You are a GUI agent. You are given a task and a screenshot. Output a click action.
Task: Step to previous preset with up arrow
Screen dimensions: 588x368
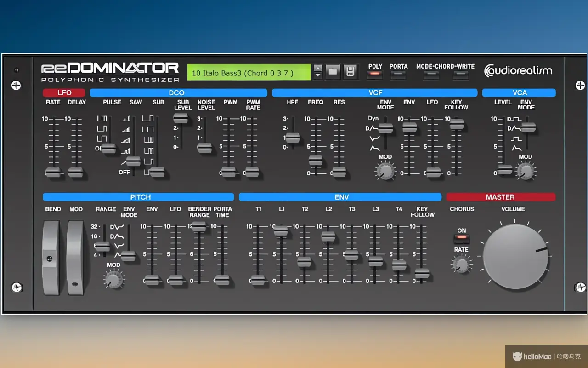(x=318, y=68)
